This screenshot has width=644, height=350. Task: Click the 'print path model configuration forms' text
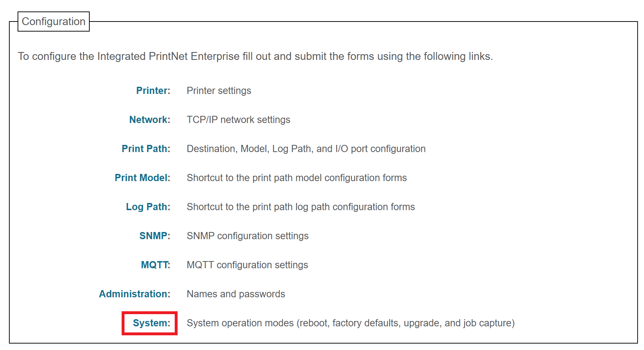pyautogui.click(x=297, y=178)
